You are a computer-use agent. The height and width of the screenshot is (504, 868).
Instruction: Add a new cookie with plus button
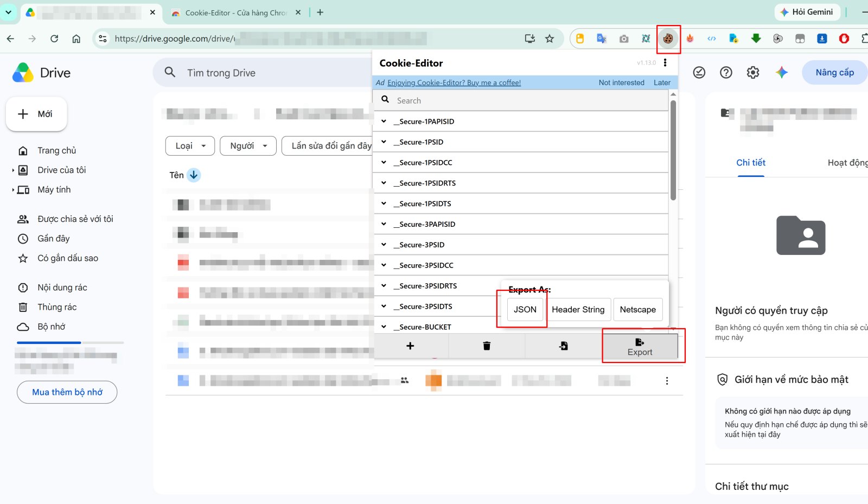410,346
